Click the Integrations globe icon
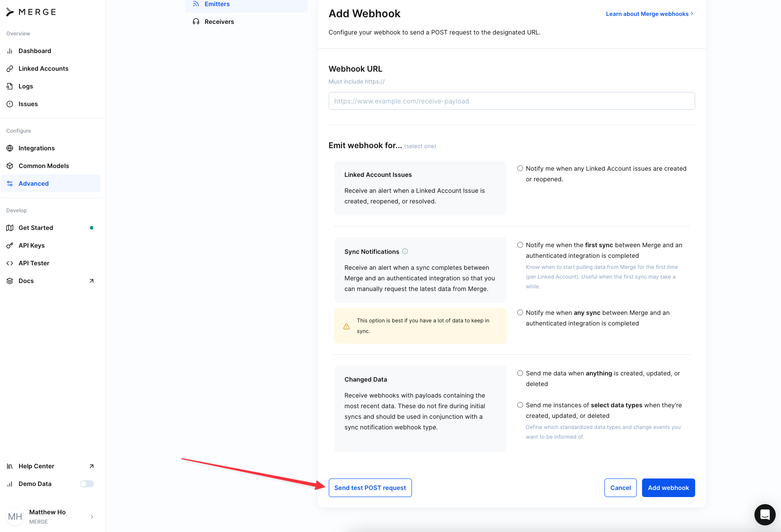 tap(10, 148)
